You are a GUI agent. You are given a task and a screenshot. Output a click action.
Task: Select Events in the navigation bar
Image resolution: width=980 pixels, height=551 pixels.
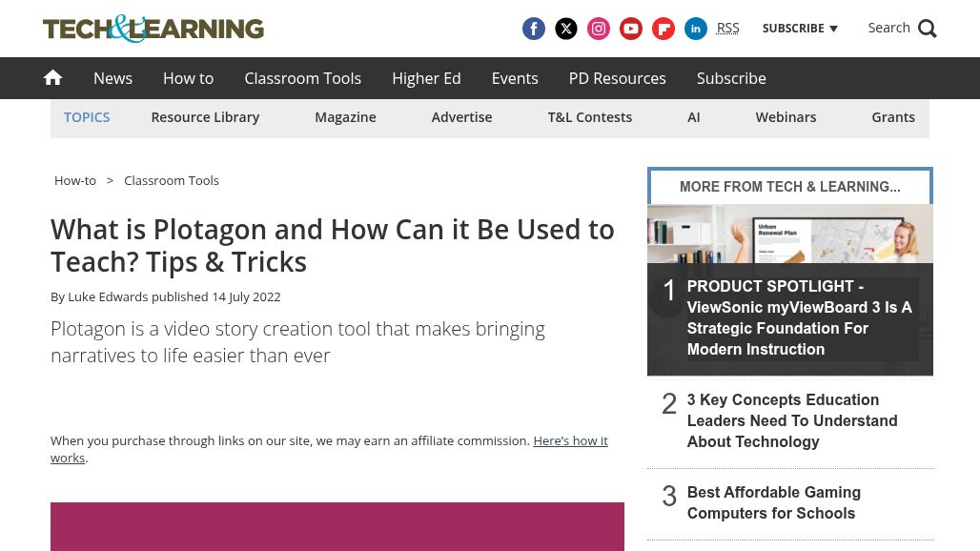515,78
